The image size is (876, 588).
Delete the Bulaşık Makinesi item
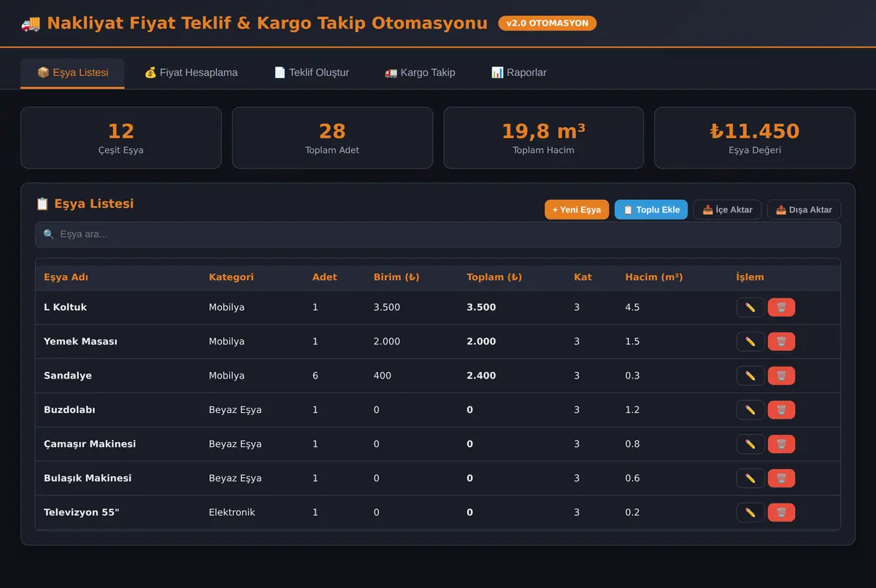tap(781, 478)
